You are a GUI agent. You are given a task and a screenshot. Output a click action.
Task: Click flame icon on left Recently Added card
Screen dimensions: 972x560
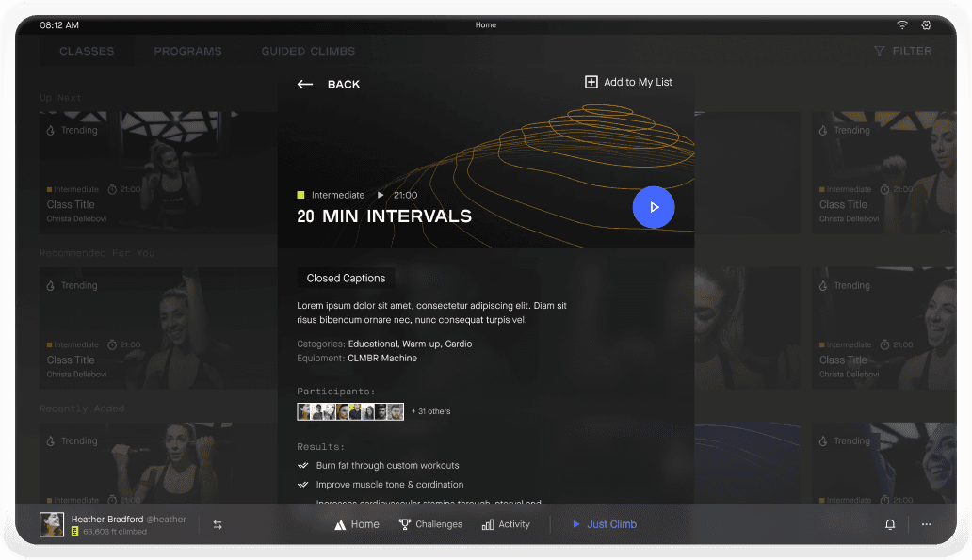tap(51, 441)
